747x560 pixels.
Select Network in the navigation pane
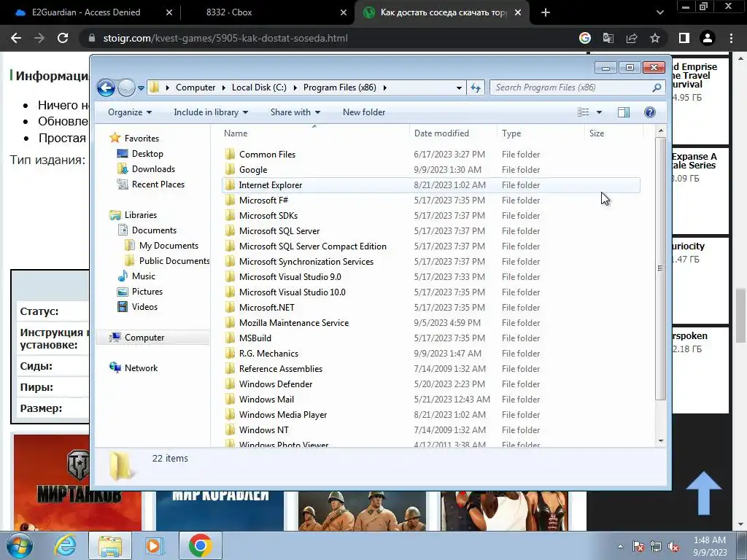click(x=141, y=368)
